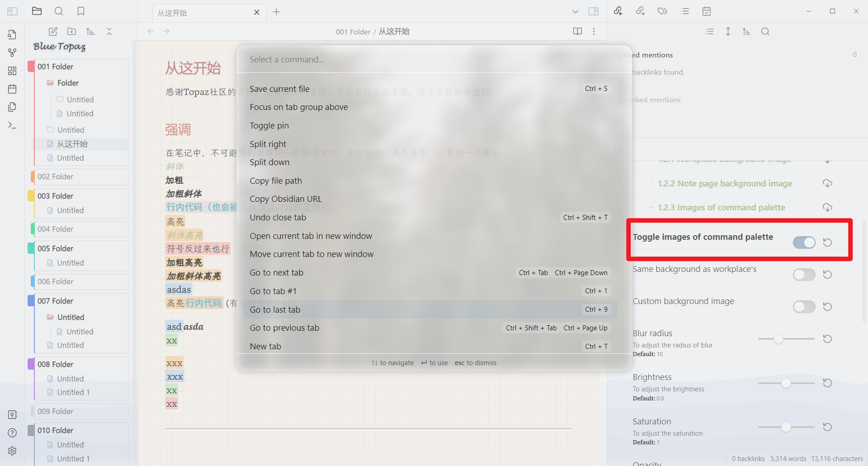The image size is (868, 466).
Task: Open the search panel in left sidebar header
Action: coord(59,11)
